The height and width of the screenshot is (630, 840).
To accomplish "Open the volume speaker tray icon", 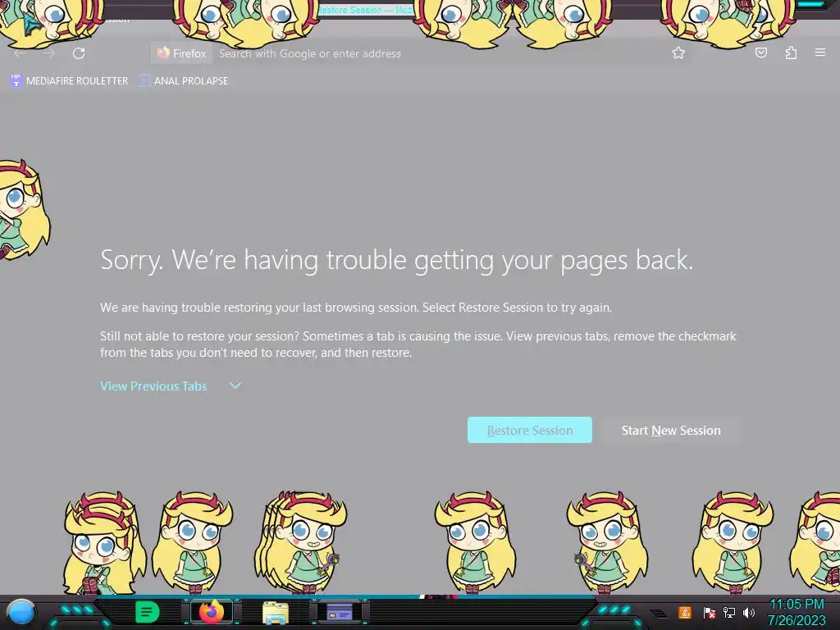I will coord(749,612).
